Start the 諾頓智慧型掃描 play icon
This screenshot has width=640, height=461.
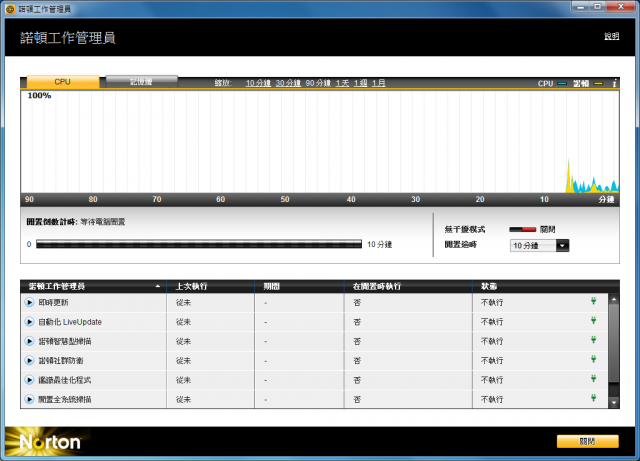pos(29,341)
